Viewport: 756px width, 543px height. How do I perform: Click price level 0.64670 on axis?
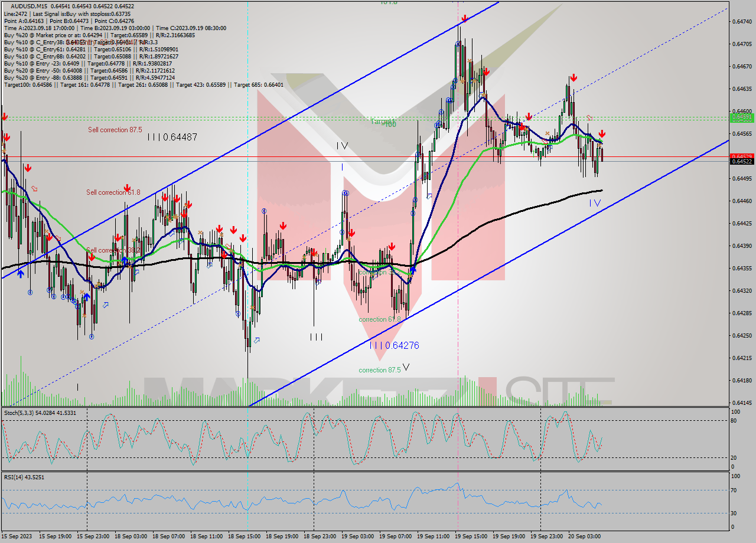(742, 67)
